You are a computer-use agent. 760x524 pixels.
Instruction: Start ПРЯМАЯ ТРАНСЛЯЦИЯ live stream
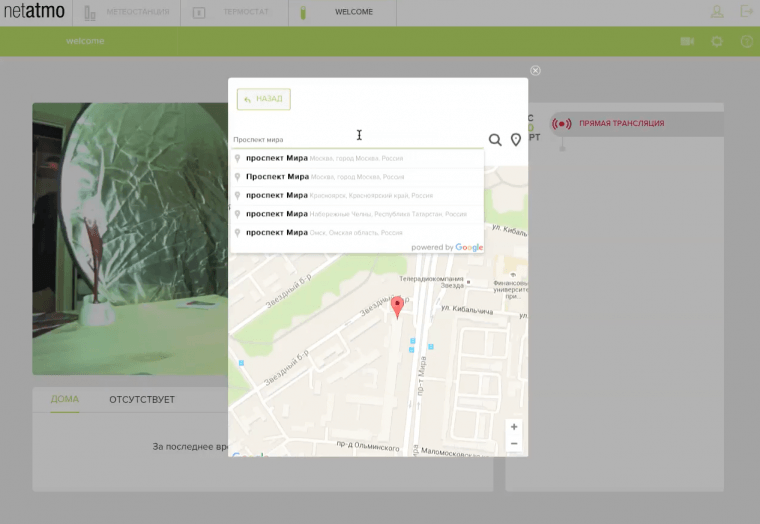[610, 123]
